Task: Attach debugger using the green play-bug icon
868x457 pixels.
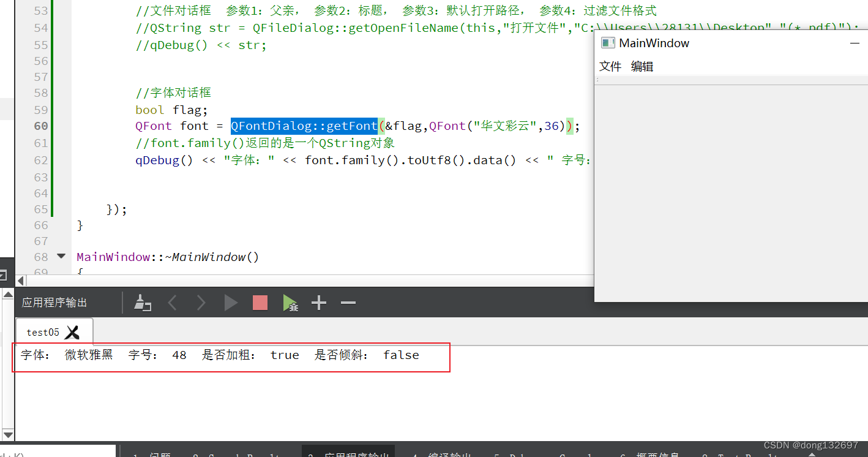Action: point(290,303)
